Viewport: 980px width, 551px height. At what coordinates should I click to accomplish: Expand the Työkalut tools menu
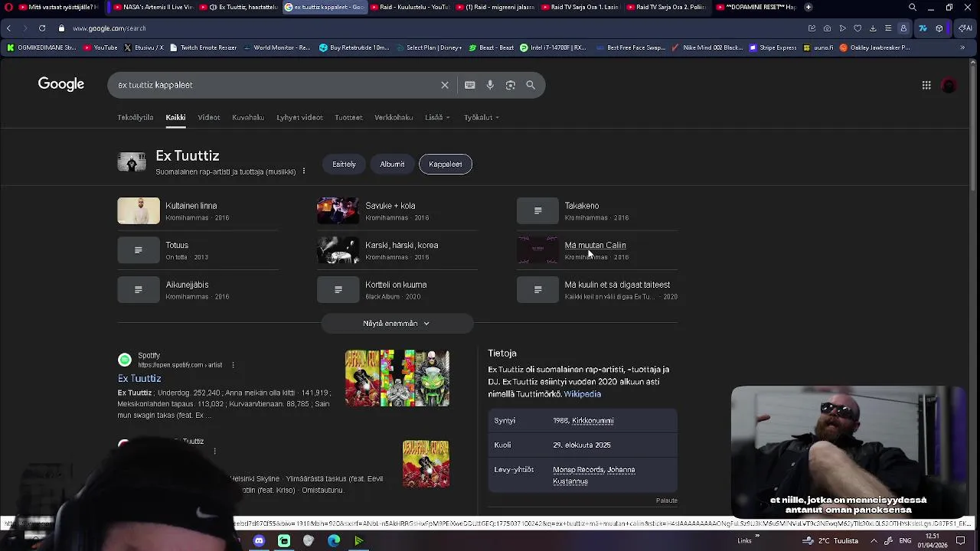[x=481, y=117]
